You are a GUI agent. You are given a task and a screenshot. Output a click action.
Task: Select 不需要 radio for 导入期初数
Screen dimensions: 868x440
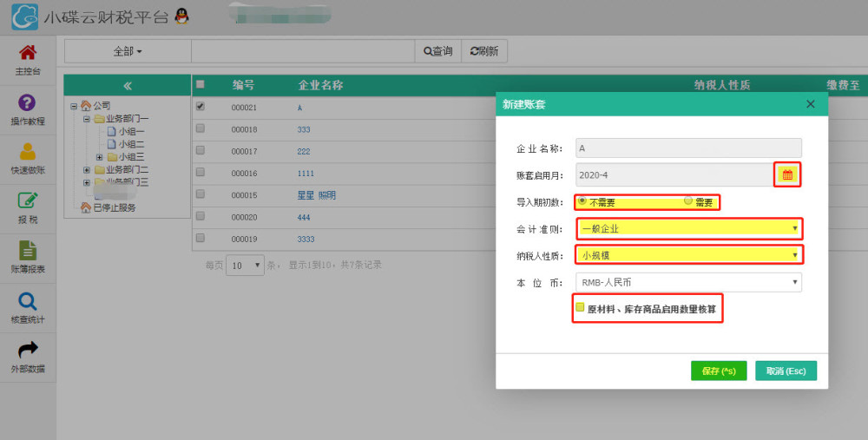click(582, 200)
